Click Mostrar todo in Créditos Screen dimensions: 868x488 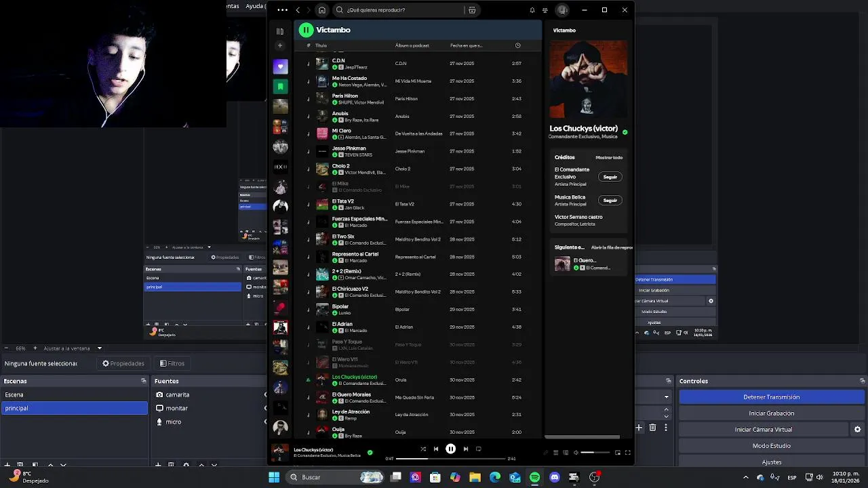tap(609, 157)
